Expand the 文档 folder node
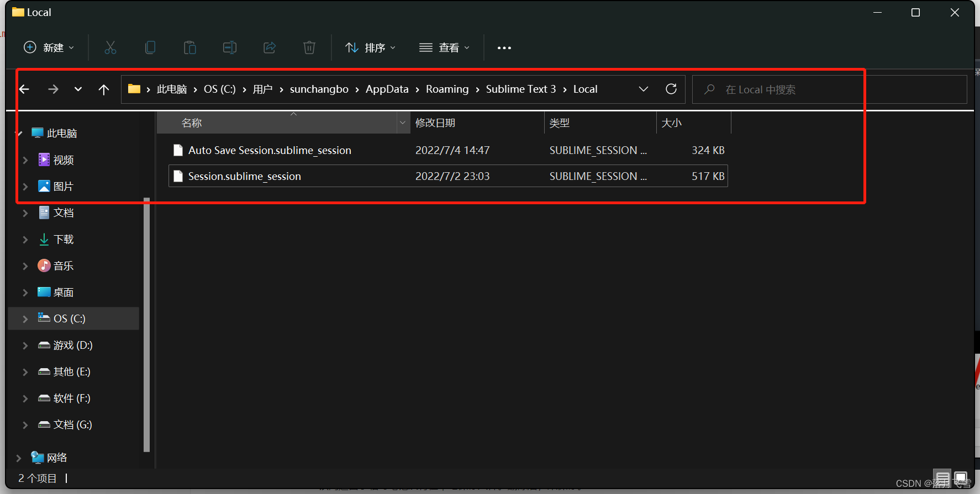The width and height of the screenshot is (980, 494). coord(25,213)
